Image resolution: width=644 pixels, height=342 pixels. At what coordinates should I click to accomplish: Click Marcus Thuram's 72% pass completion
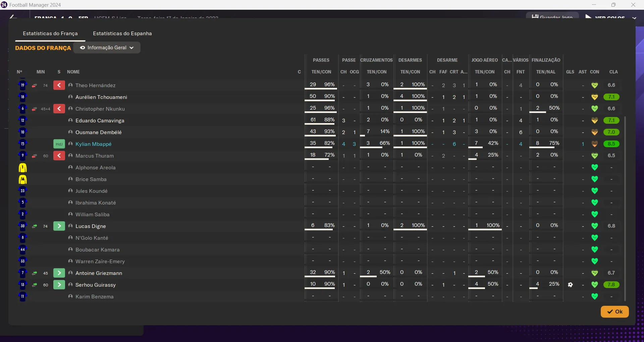point(329,155)
